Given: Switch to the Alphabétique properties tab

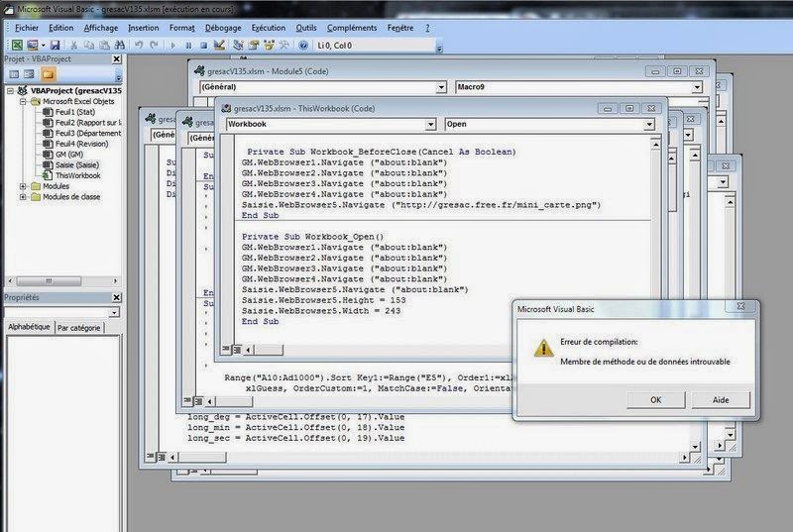Looking at the screenshot, I should (29, 327).
